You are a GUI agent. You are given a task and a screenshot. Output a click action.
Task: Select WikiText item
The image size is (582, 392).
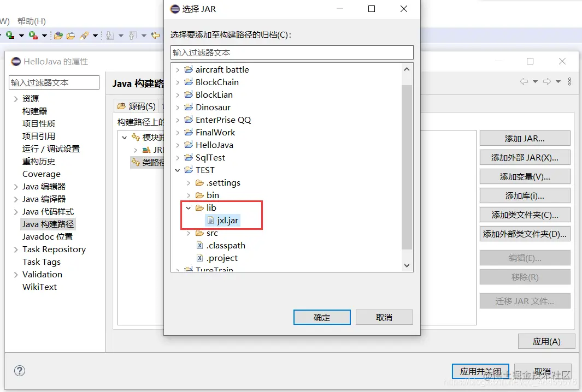coord(39,287)
